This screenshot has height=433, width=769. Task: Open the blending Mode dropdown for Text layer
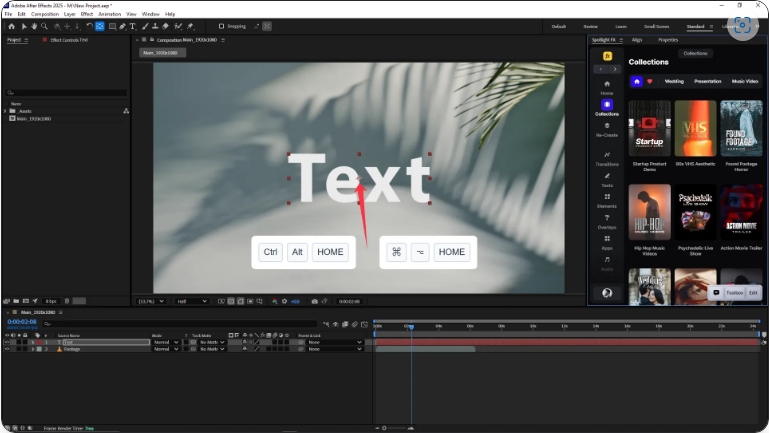(166, 342)
